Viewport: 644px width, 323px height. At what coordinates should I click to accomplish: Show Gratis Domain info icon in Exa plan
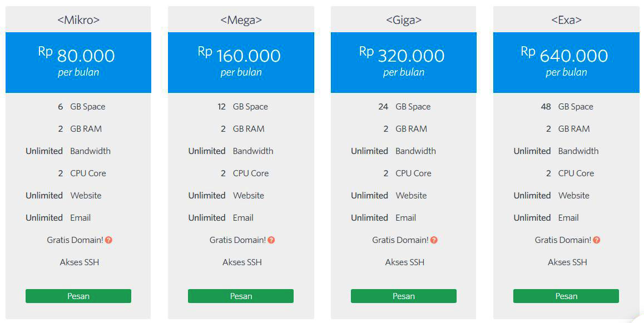[596, 240]
